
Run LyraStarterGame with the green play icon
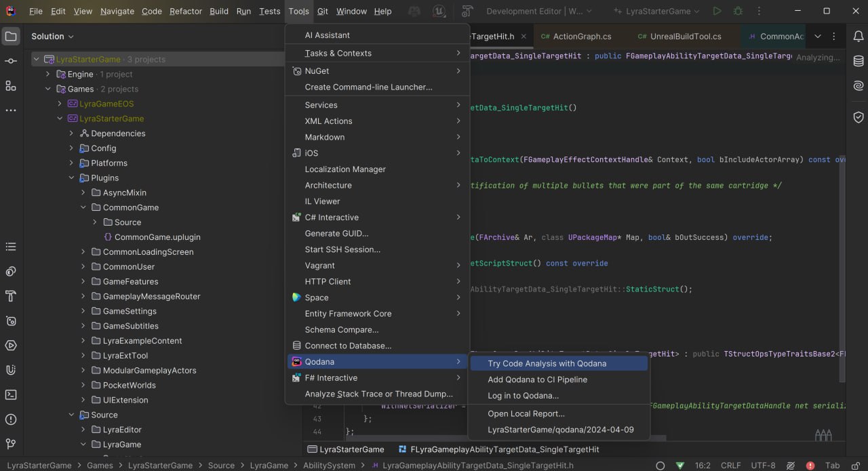click(x=717, y=11)
